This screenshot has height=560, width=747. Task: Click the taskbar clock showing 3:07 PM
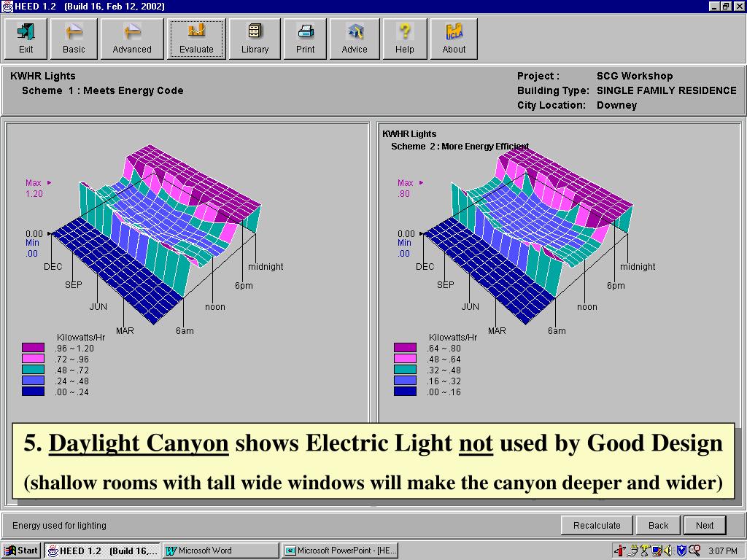tap(722, 551)
